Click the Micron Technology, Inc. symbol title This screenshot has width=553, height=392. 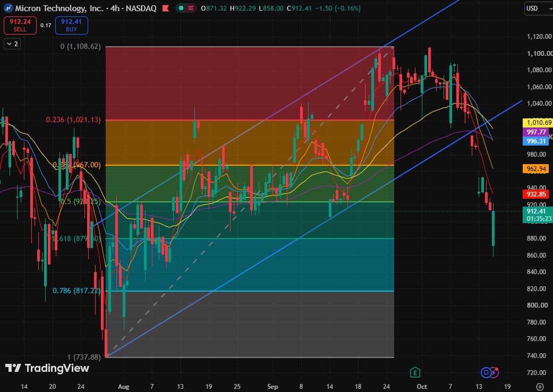point(59,8)
